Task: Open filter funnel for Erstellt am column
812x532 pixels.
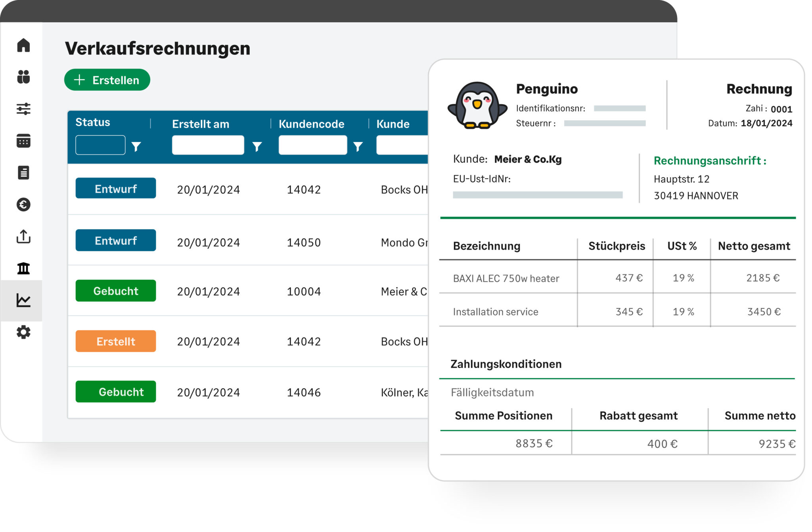Action: point(257,147)
